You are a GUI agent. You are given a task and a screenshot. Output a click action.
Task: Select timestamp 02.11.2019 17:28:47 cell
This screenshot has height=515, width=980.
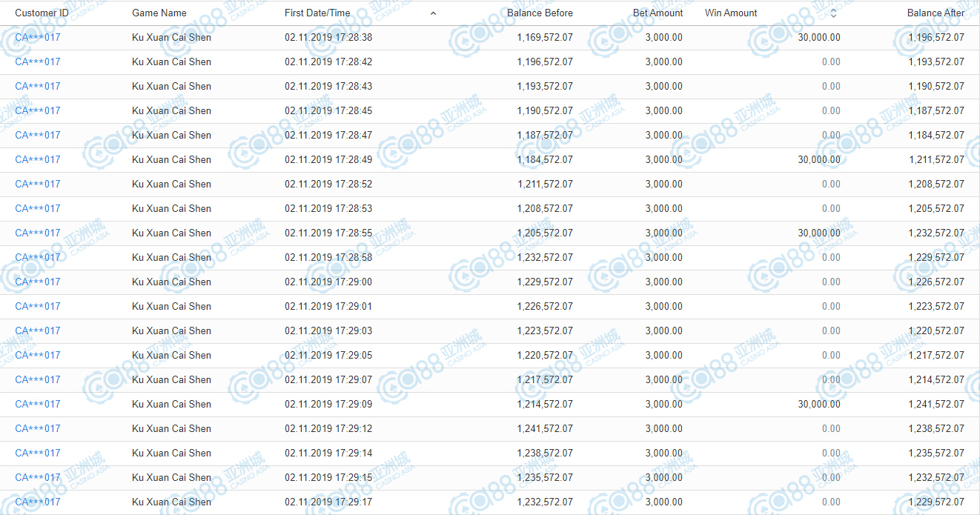(x=328, y=135)
